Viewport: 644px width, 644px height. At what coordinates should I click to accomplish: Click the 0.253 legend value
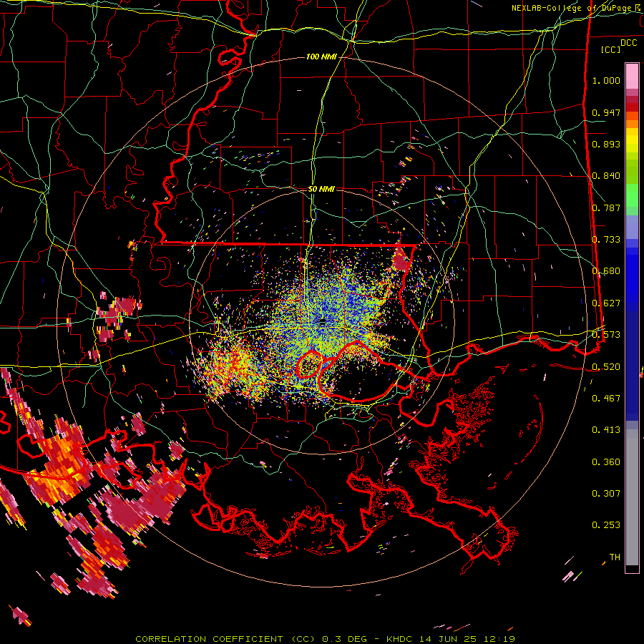(606, 525)
